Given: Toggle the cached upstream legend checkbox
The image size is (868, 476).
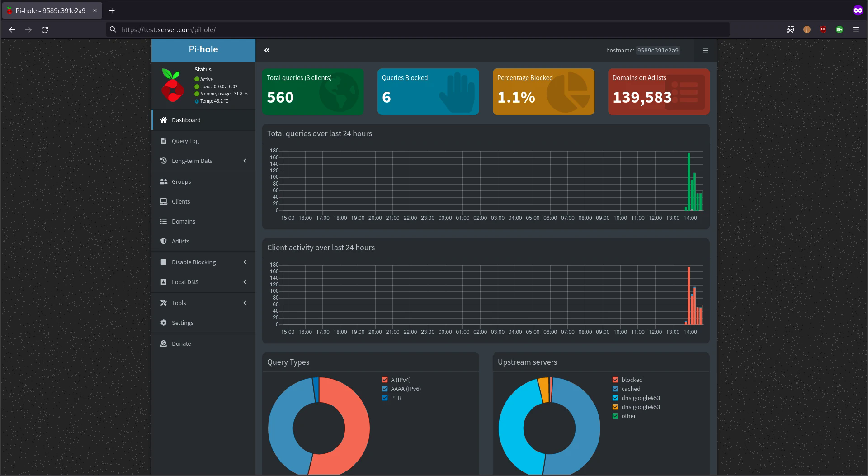Looking at the screenshot, I should point(615,389).
